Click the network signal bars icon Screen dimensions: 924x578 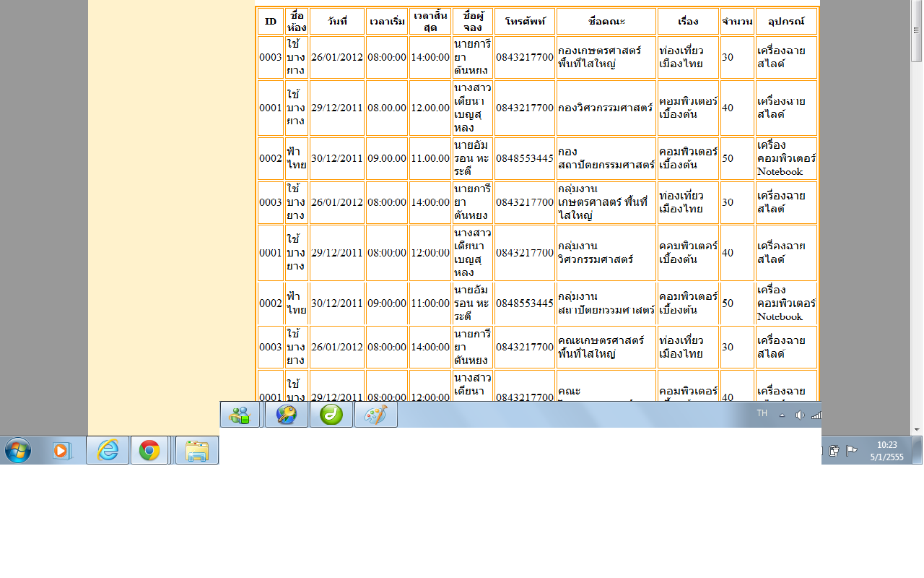pos(816,415)
